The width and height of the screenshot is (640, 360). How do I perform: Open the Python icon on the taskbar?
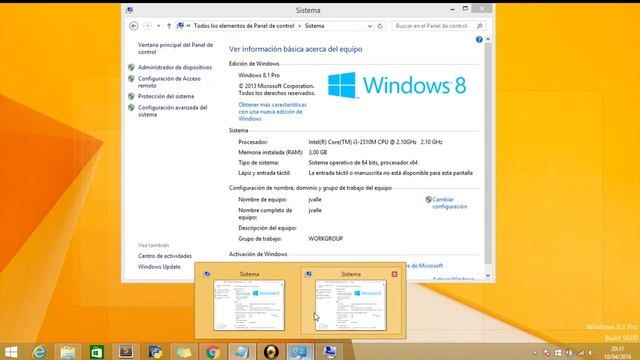155,352
